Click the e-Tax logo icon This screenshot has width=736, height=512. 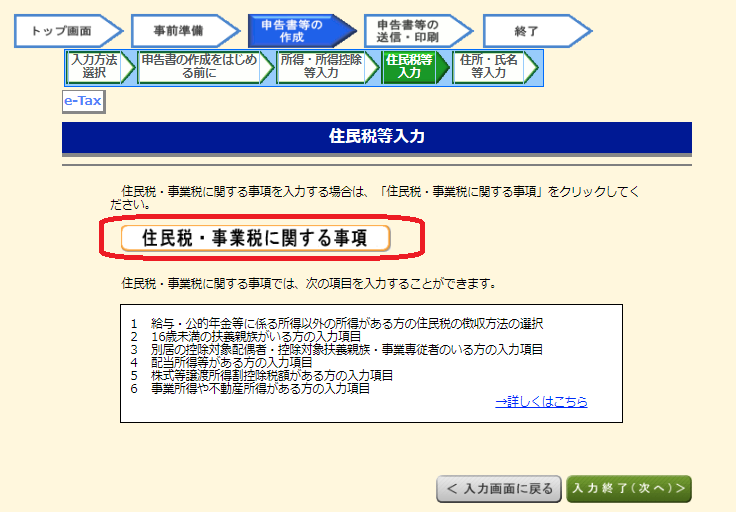coord(84,101)
